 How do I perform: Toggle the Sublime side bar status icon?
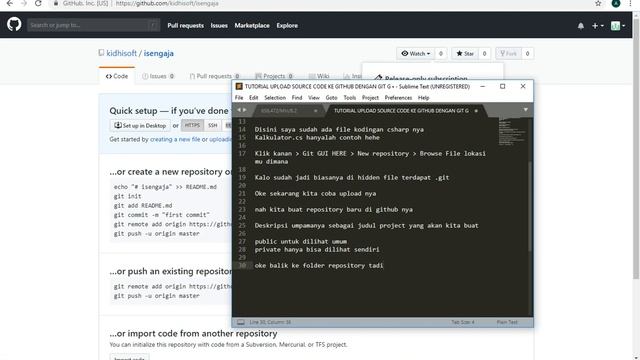[x=241, y=322]
